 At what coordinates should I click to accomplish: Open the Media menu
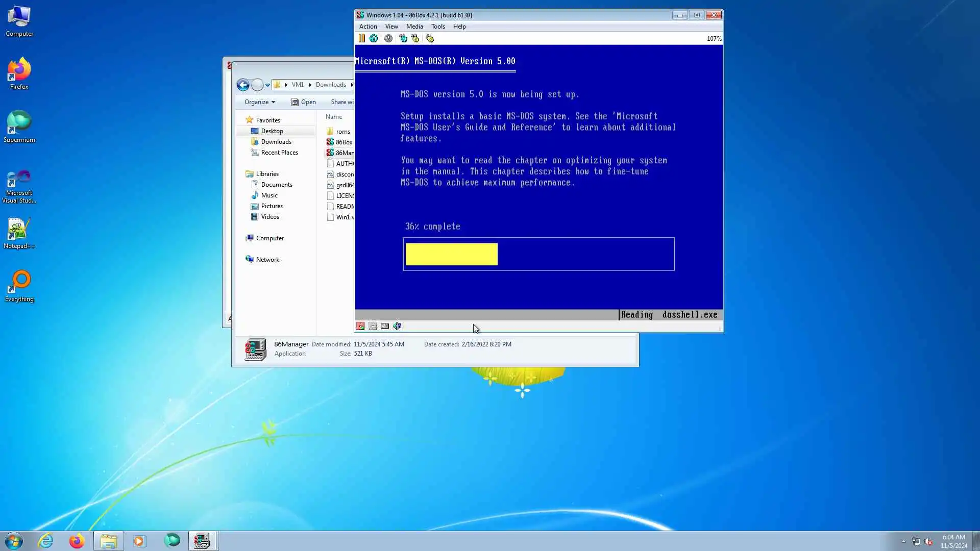click(x=414, y=27)
